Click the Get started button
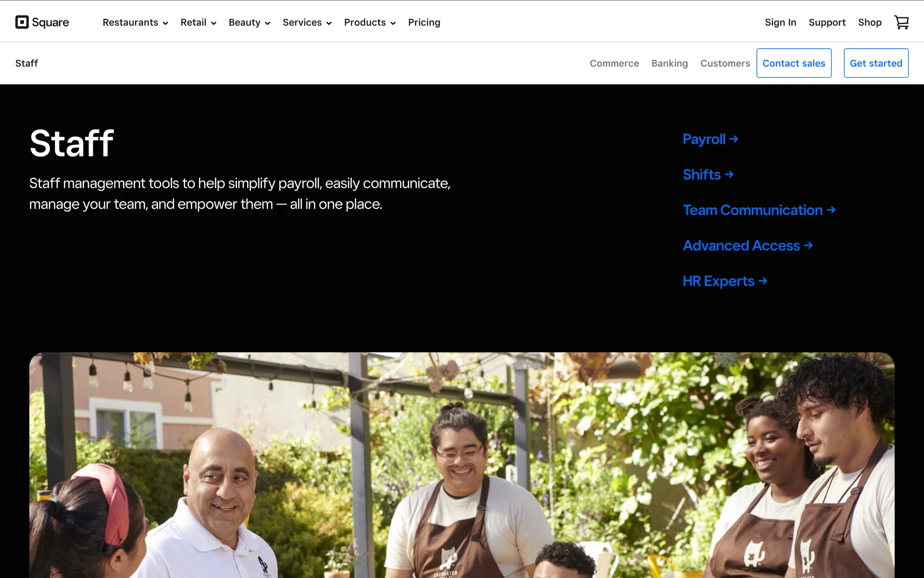The image size is (924, 578). (876, 63)
